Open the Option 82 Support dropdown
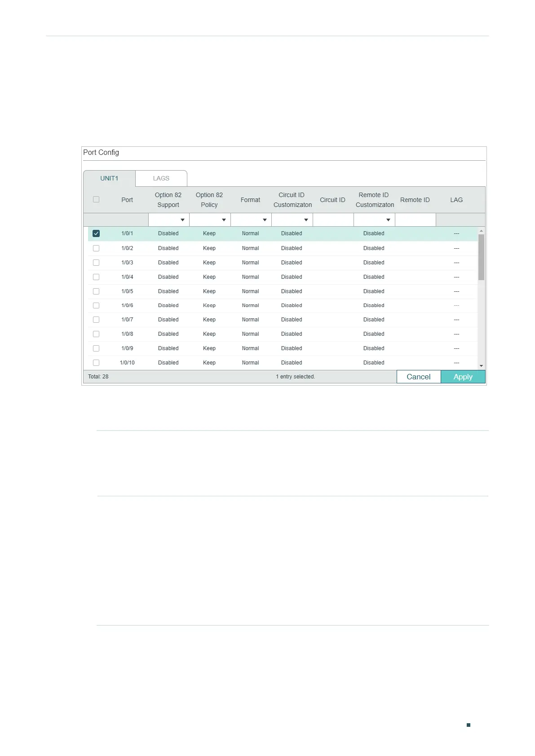This screenshot has height=756, width=535. click(169, 220)
